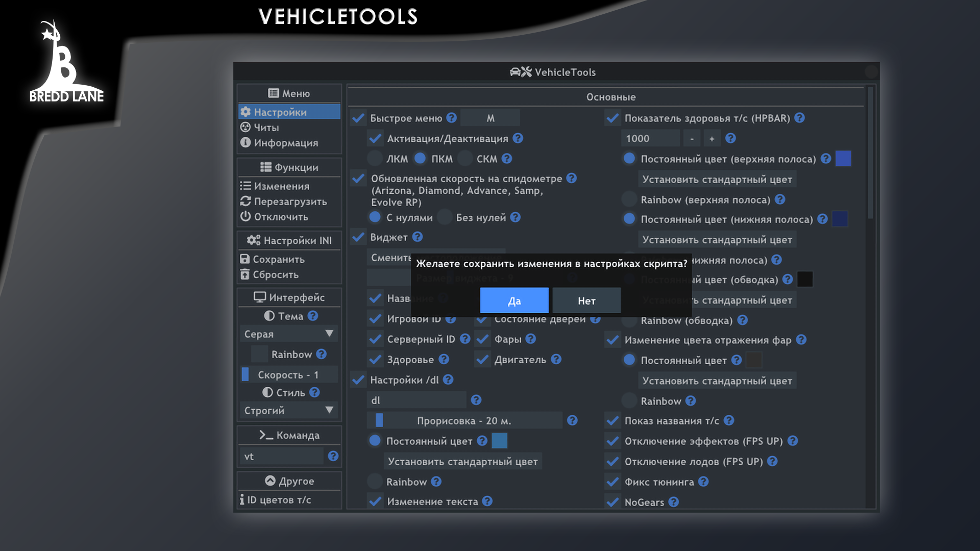Viewport: 980px width, 551px height.
Task: Click help icon next to Двигатель
Action: click(556, 359)
